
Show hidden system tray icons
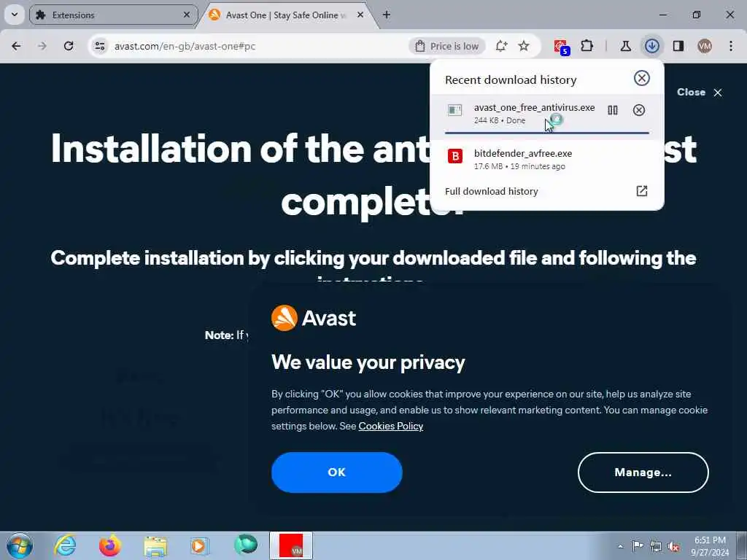click(620, 546)
